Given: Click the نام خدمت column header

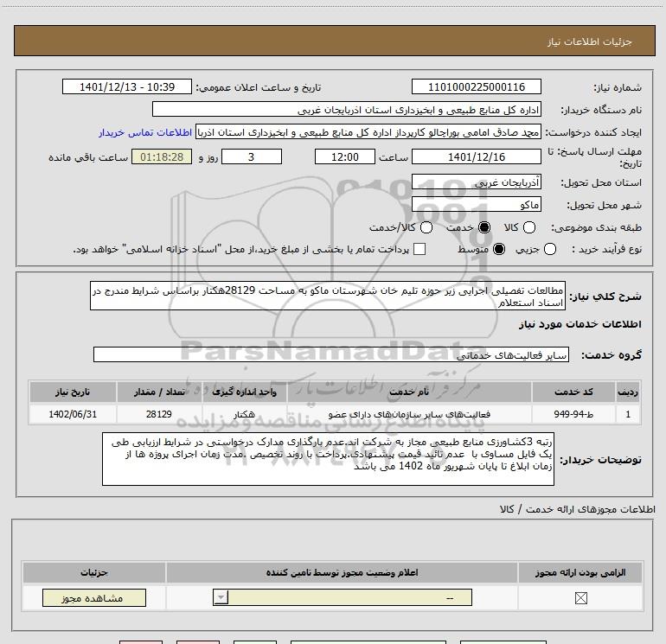Looking at the screenshot, I should 409,392.
